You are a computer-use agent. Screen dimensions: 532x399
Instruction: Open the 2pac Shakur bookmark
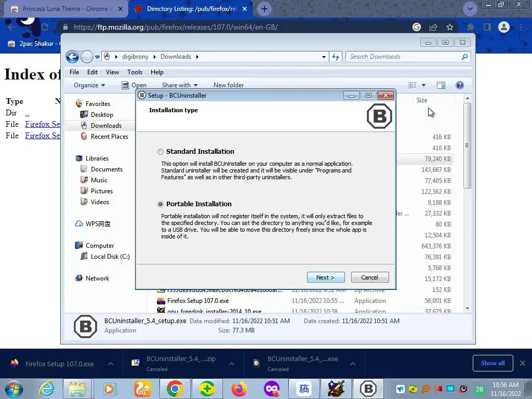[33, 44]
